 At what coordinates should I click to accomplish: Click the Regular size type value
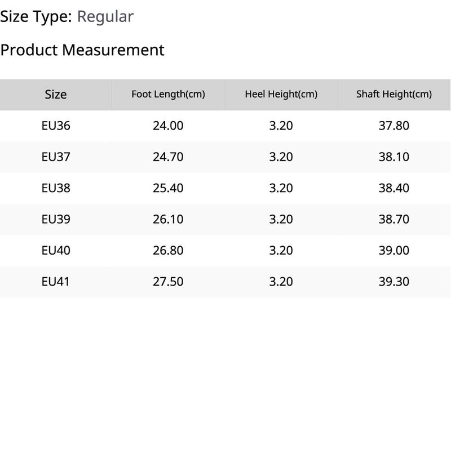coord(105,16)
